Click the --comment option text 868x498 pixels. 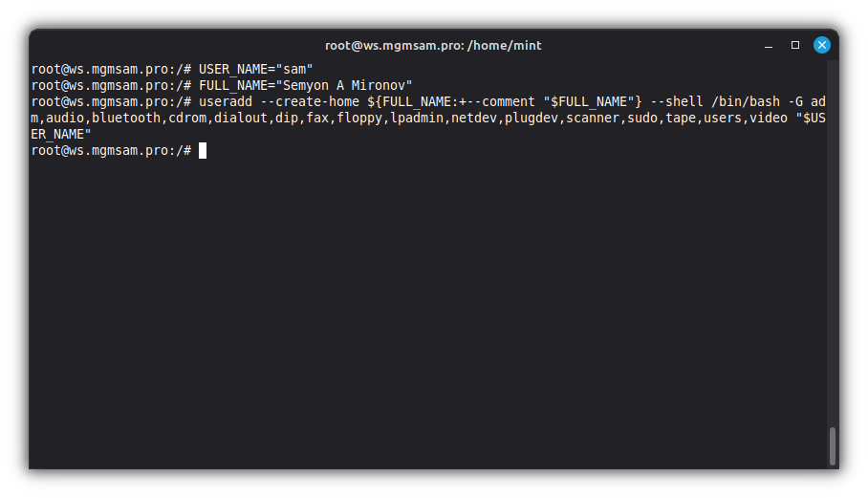501,101
